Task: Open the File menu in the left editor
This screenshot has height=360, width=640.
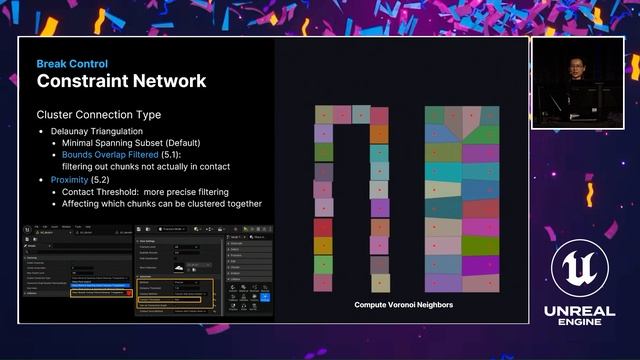Action: point(36,227)
